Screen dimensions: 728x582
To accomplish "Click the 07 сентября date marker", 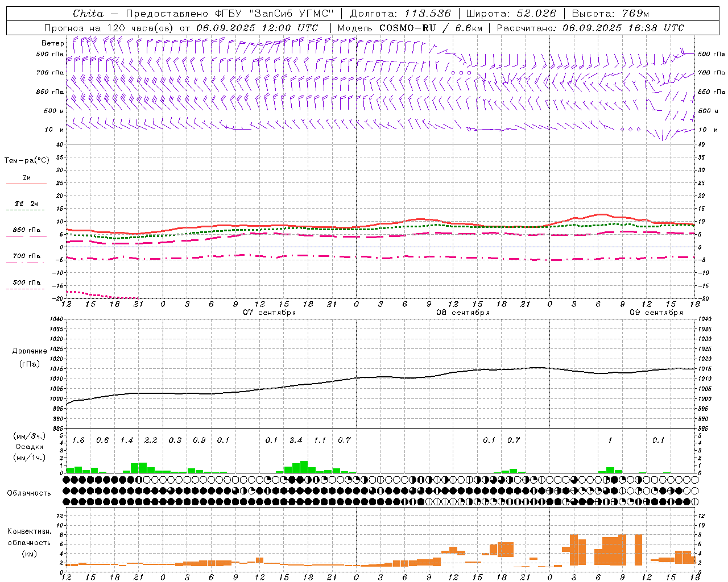I will click(270, 313).
